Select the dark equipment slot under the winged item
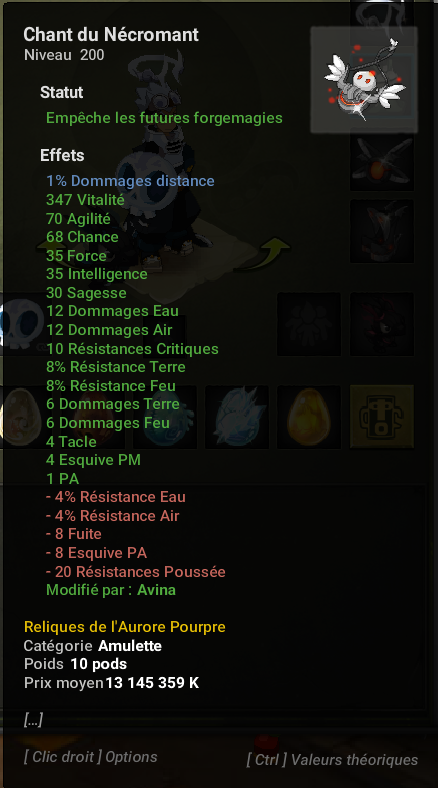 pyautogui.click(x=382, y=231)
